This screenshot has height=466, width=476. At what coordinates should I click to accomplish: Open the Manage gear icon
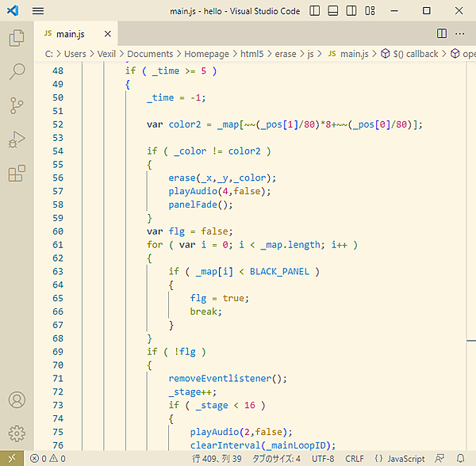coord(17,434)
